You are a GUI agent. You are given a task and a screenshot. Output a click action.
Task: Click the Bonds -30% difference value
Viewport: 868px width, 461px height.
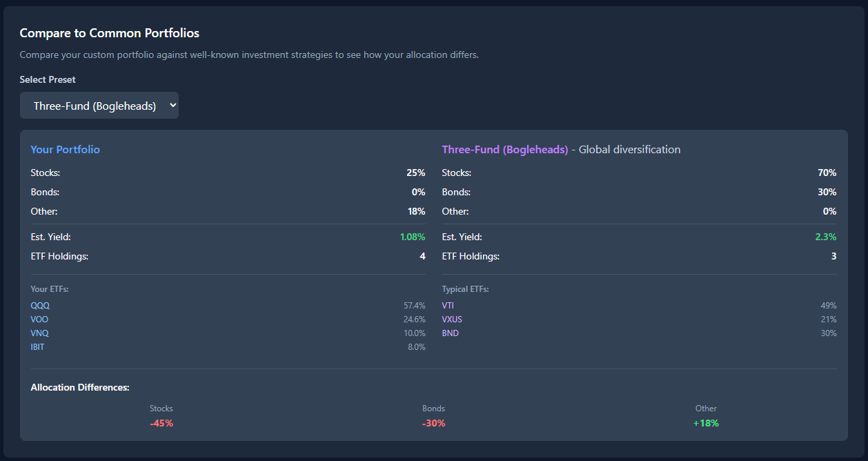(433, 423)
